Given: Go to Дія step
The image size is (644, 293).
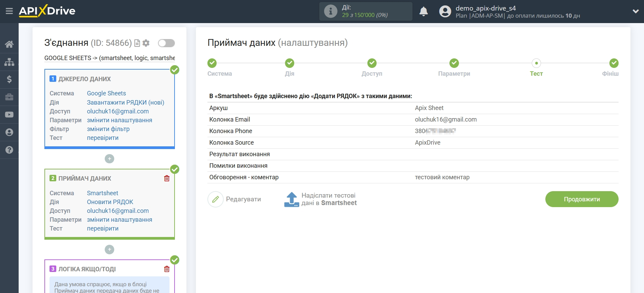Looking at the screenshot, I should click(x=289, y=63).
